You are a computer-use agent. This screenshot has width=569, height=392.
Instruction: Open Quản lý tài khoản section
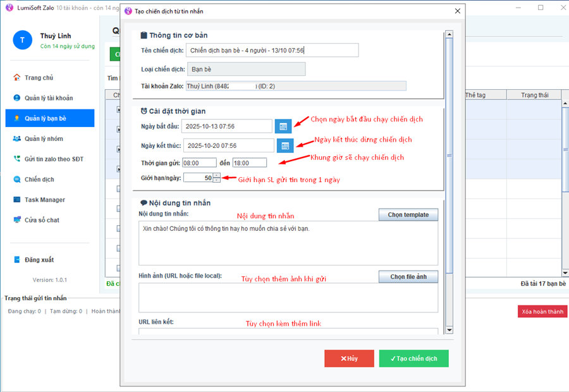pyautogui.click(x=49, y=98)
